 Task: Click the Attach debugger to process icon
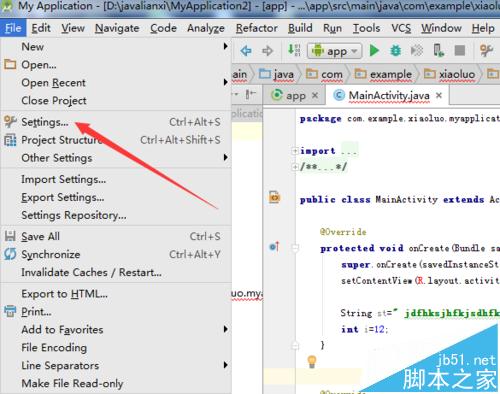tap(438, 51)
